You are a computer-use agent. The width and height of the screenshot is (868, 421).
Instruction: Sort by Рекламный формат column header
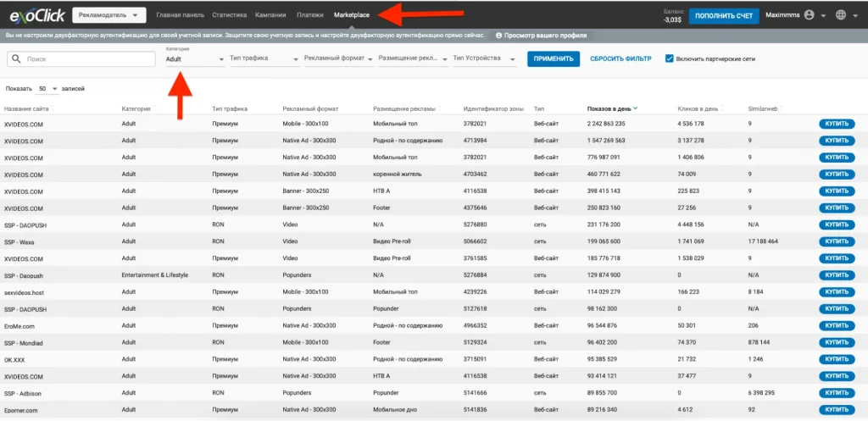coord(310,109)
